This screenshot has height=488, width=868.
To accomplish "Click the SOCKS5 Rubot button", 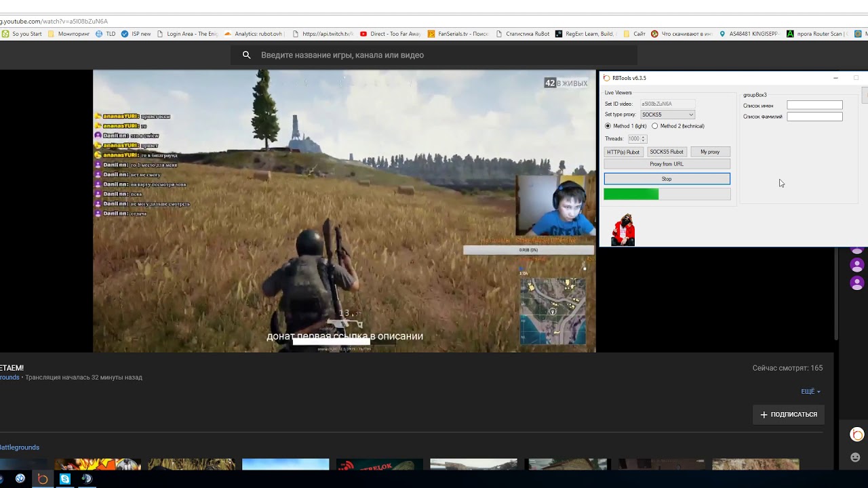I will point(667,152).
